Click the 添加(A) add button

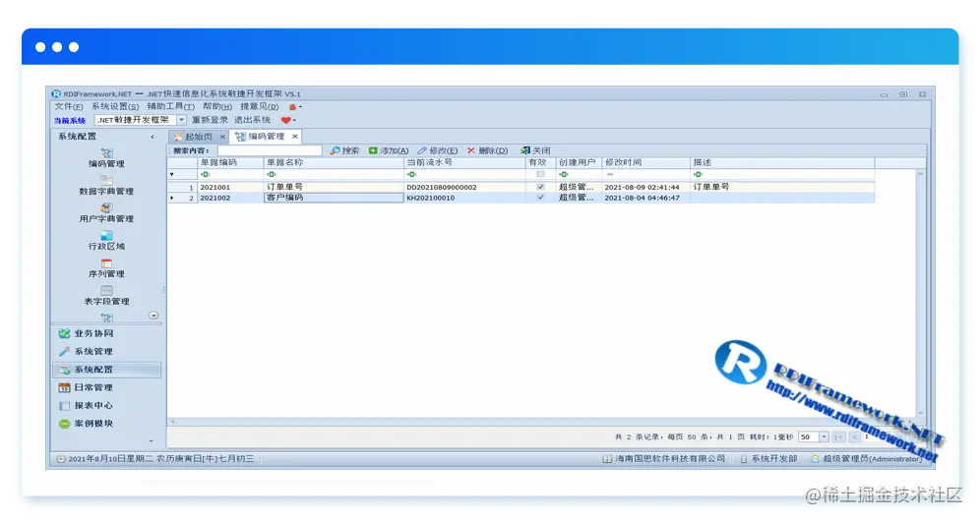(388, 150)
